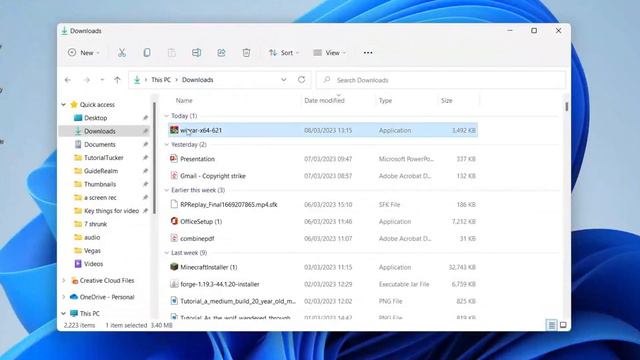
Task: Sort by the Name column
Action: tap(184, 100)
